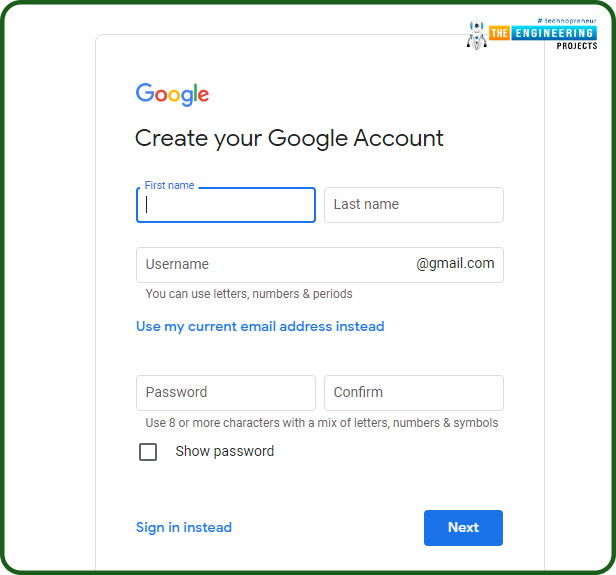
Task: Click the Create your Google Account heading
Action: coord(289,139)
